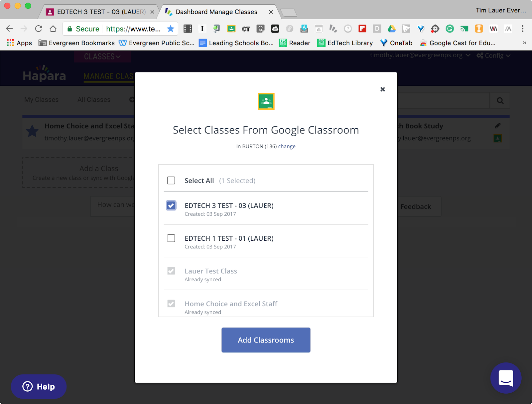Open a new browser tab
Image resolution: width=532 pixels, height=404 pixels.
(289, 13)
